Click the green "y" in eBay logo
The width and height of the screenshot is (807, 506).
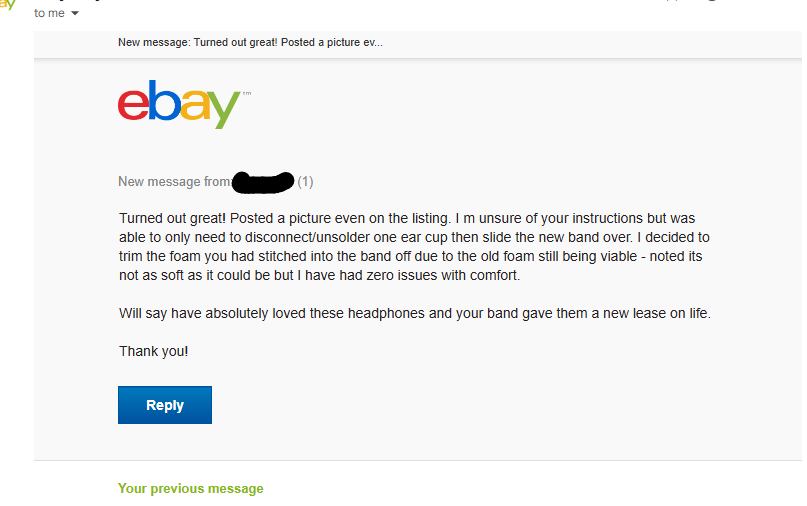tap(224, 108)
